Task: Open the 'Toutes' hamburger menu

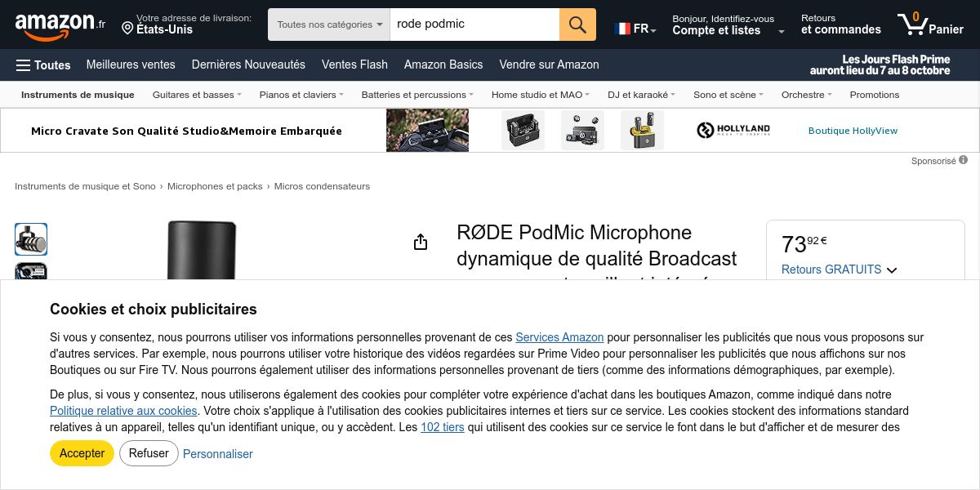Action: [43, 65]
